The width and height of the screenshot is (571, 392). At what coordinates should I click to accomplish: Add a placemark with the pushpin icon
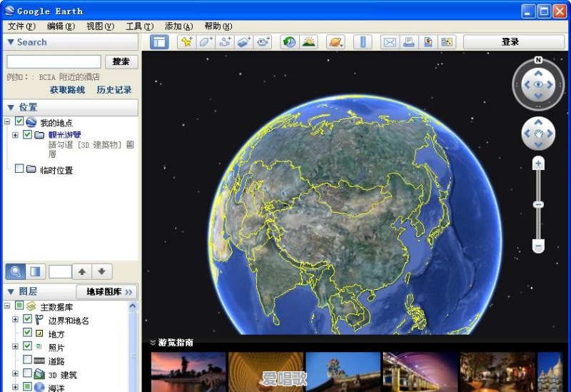coord(187,42)
